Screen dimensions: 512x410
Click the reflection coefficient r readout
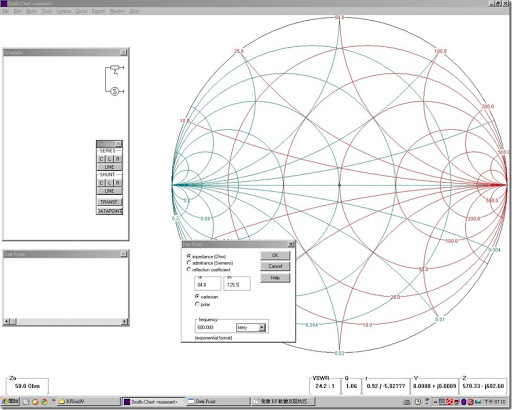[x=386, y=386]
